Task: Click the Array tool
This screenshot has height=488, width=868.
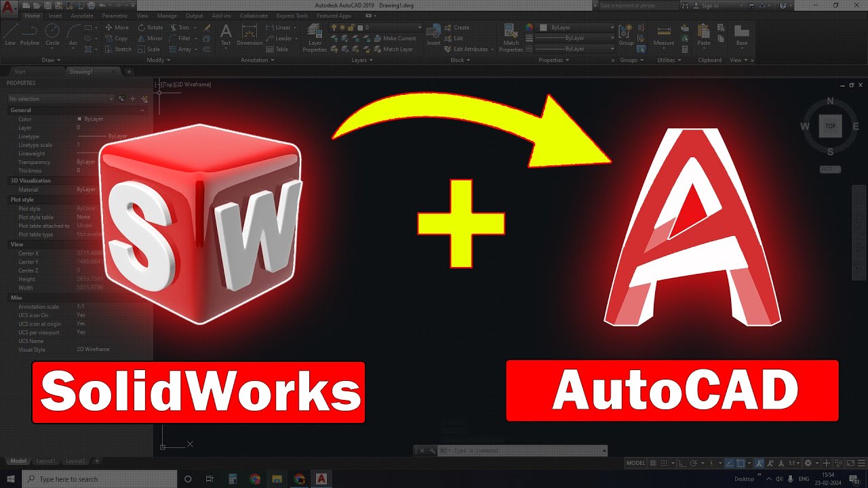Action: click(x=180, y=49)
